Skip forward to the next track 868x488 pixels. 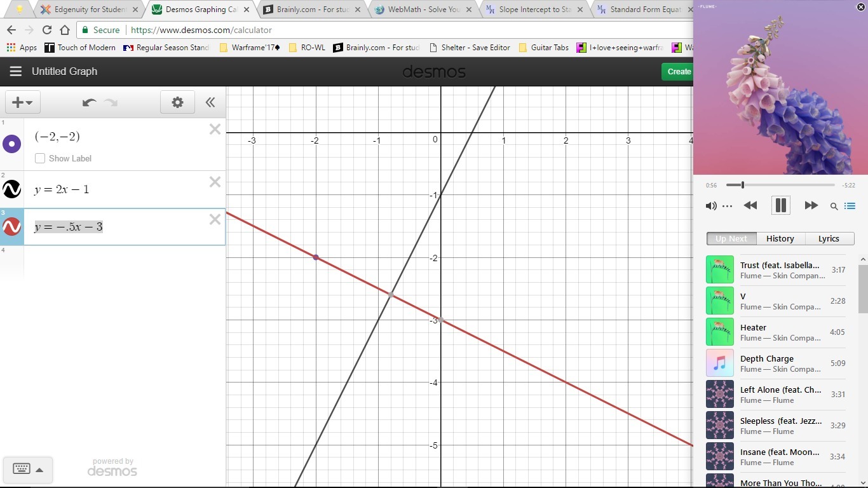pyautogui.click(x=811, y=205)
